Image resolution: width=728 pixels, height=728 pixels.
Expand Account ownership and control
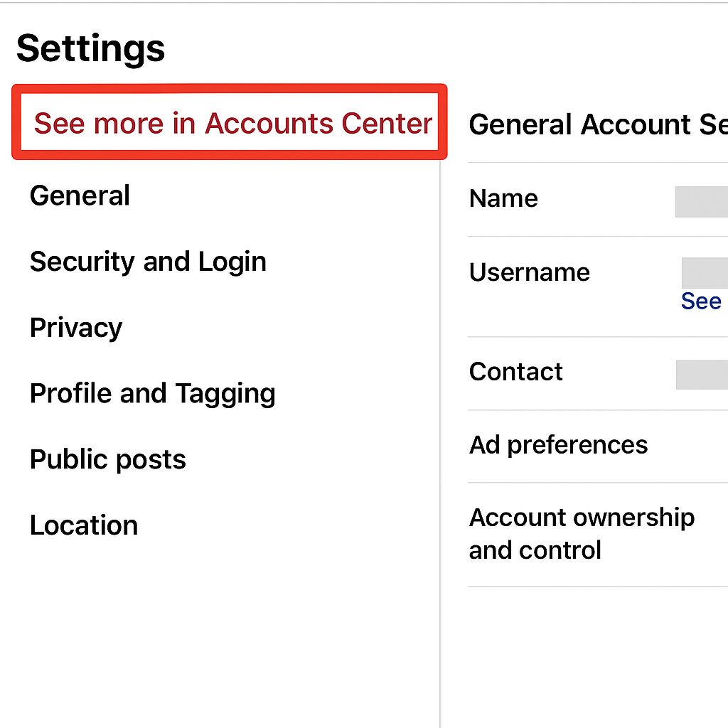(582, 533)
